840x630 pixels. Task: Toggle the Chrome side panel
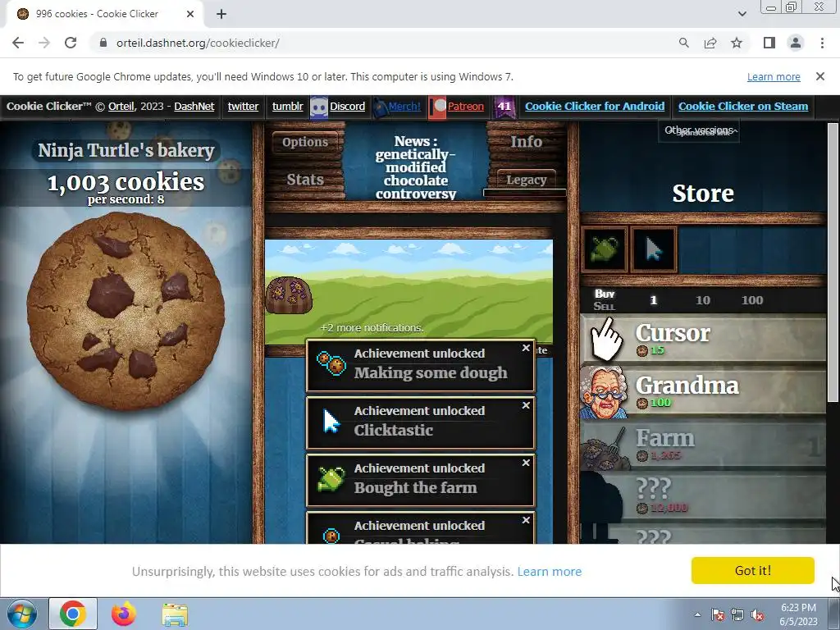769,43
